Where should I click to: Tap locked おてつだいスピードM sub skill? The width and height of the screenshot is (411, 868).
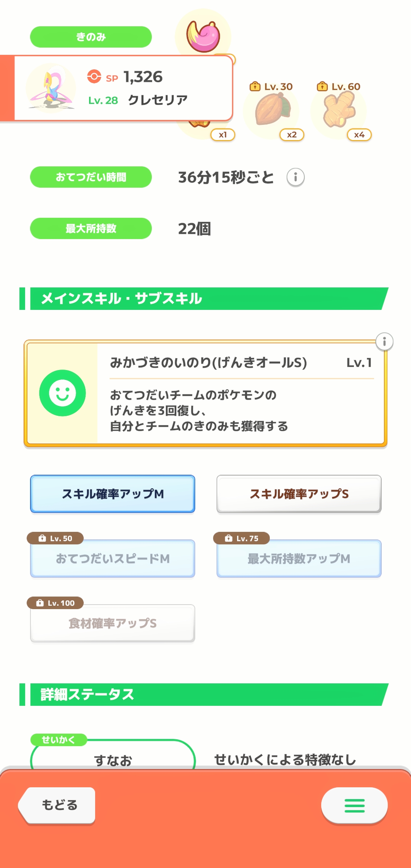tap(113, 558)
